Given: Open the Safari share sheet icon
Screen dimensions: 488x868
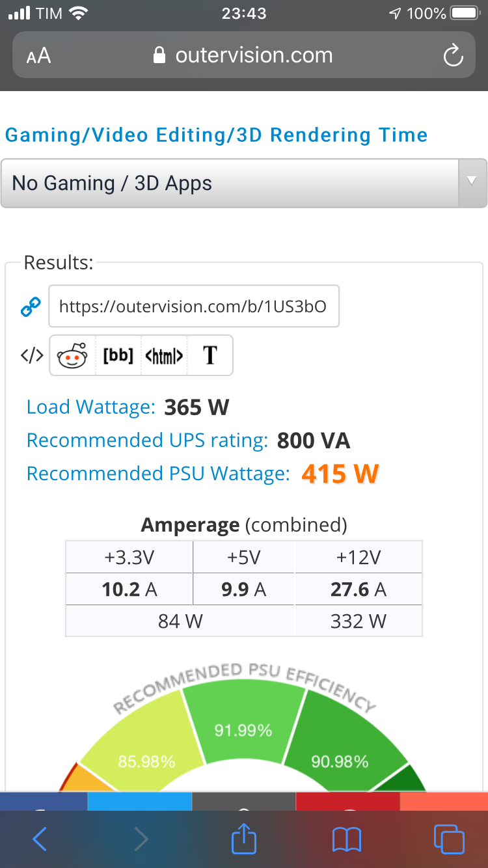Looking at the screenshot, I should pos(244,837).
